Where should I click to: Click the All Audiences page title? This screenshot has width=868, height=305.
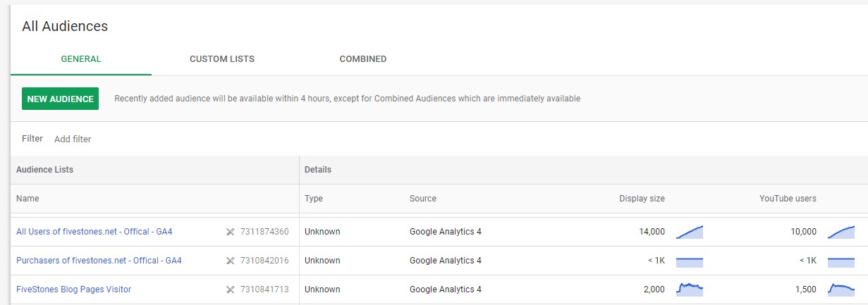(65, 26)
